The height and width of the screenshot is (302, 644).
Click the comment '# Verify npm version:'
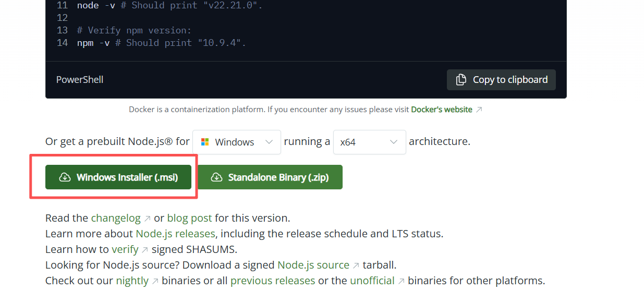(x=134, y=30)
